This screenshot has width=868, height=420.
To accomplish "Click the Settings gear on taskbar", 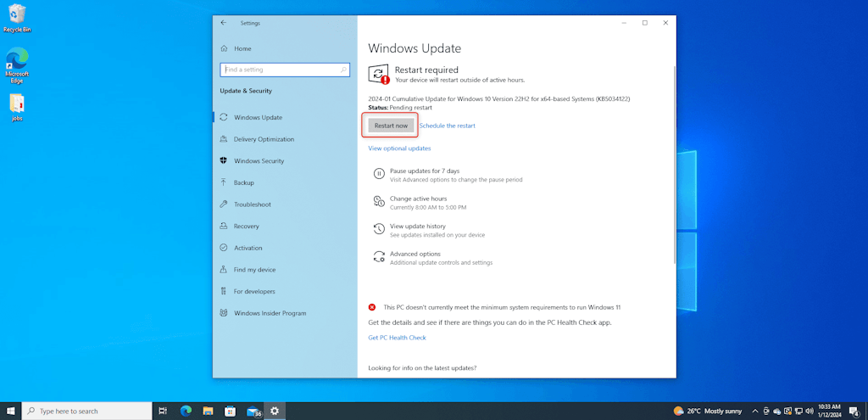I will pos(275,412).
